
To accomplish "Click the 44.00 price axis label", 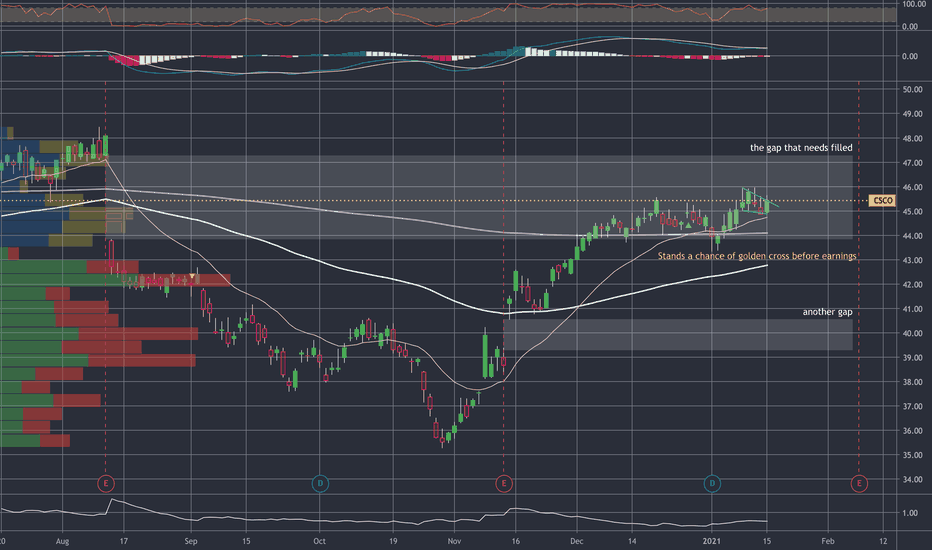I will (912, 235).
